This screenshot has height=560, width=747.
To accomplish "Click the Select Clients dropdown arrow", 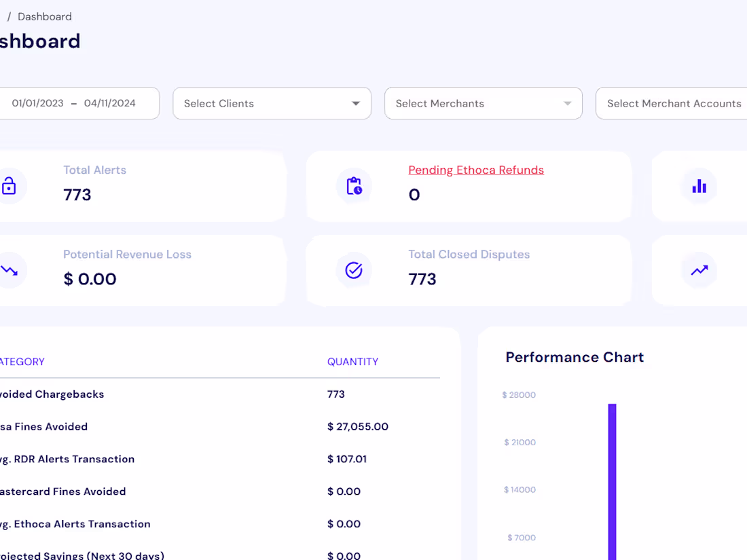I will point(355,103).
